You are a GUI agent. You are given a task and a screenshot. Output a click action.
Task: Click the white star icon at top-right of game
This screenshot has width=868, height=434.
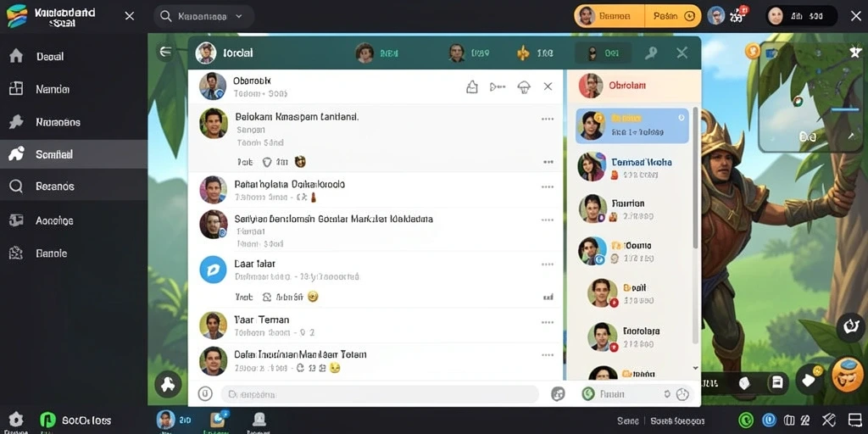[854, 53]
